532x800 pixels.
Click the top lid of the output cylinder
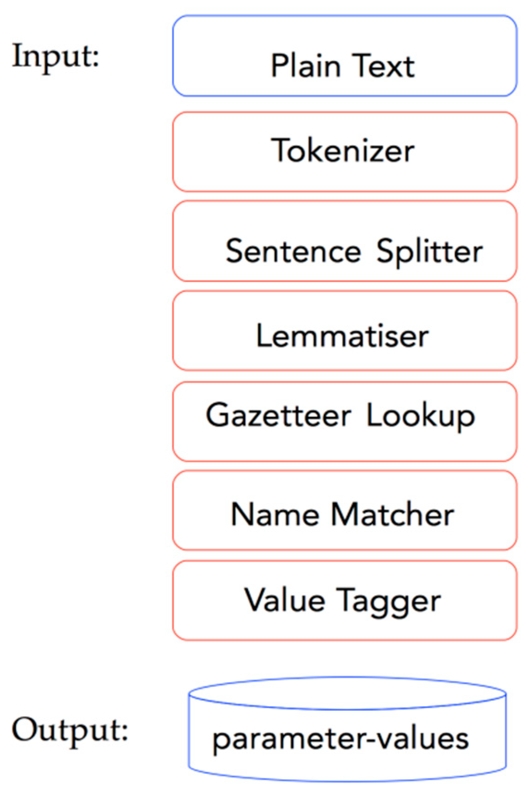[x=347, y=693]
